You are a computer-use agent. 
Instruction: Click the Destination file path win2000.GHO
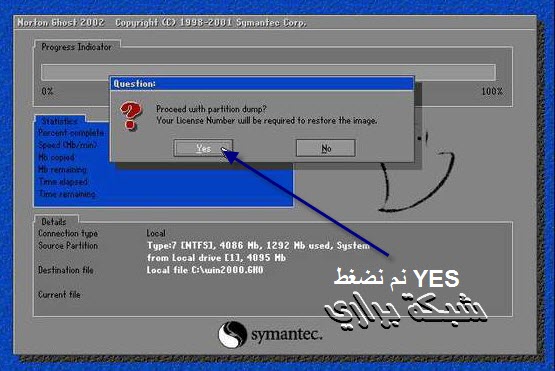(205, 270)
